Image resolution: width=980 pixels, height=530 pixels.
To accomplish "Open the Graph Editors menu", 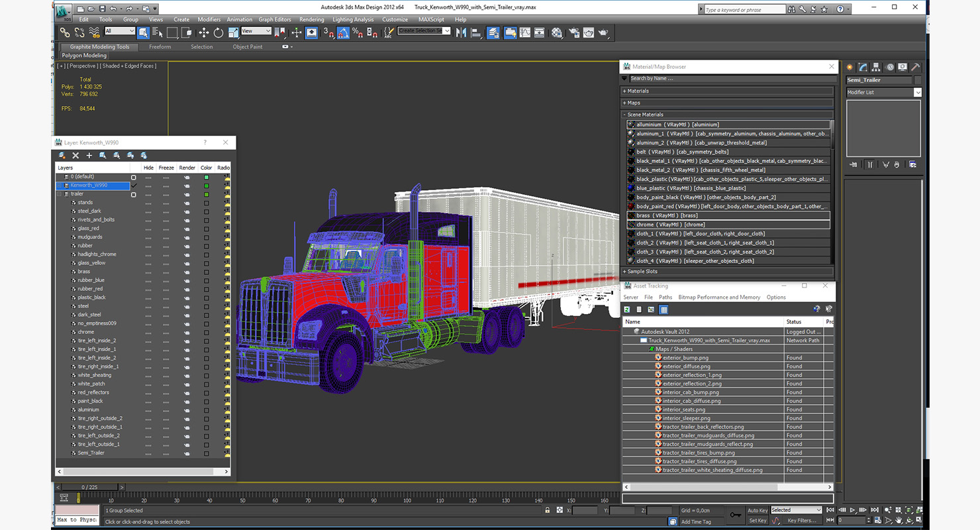I will click(x=275, y=20).
